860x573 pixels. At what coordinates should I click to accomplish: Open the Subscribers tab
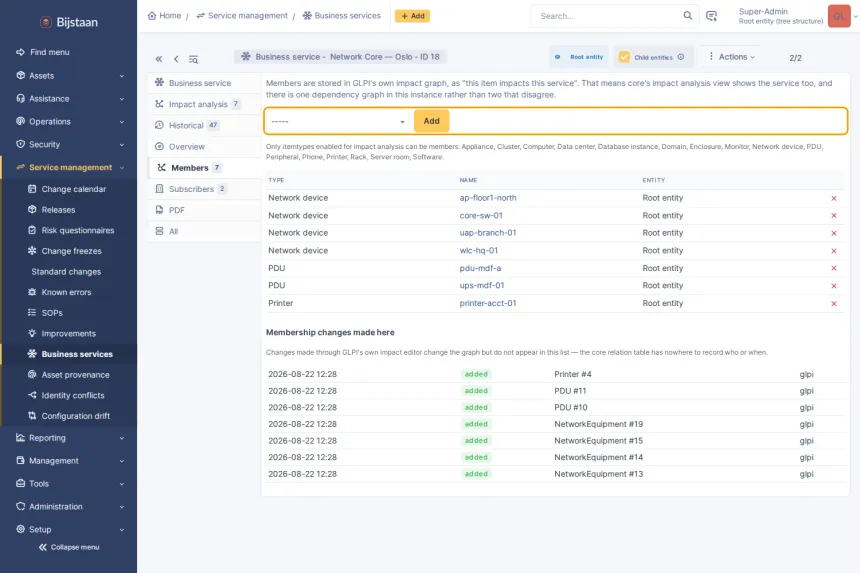click(x=204, y=189)
